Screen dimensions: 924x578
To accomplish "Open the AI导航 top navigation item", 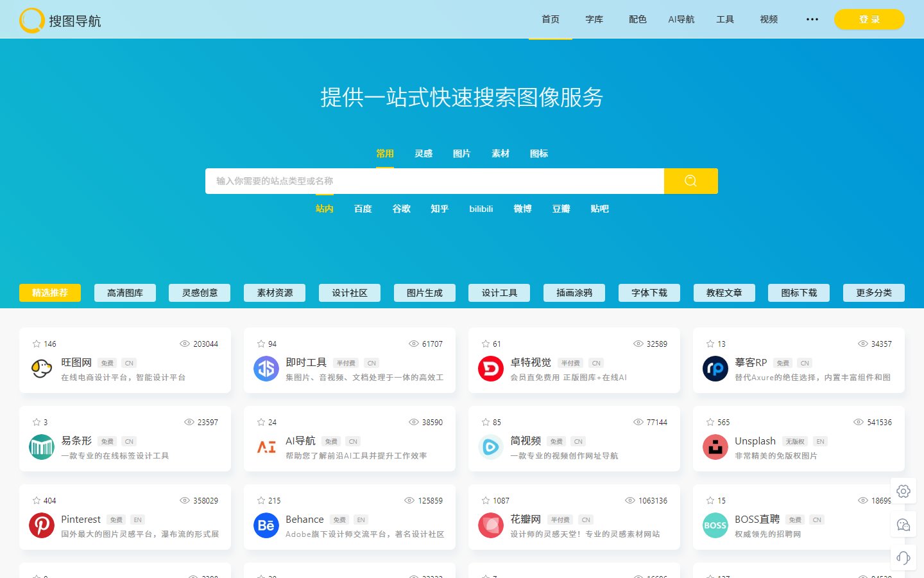I will [681, 19].
